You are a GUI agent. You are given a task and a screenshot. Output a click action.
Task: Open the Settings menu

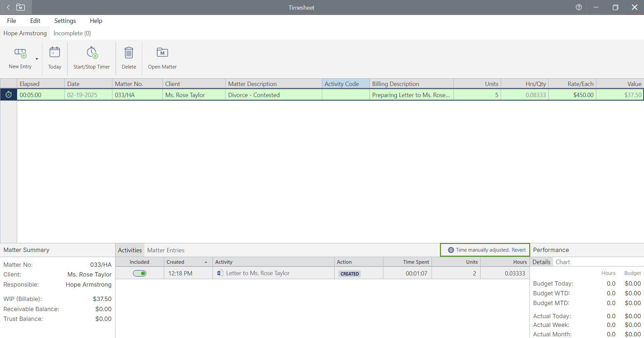point(65,21)
